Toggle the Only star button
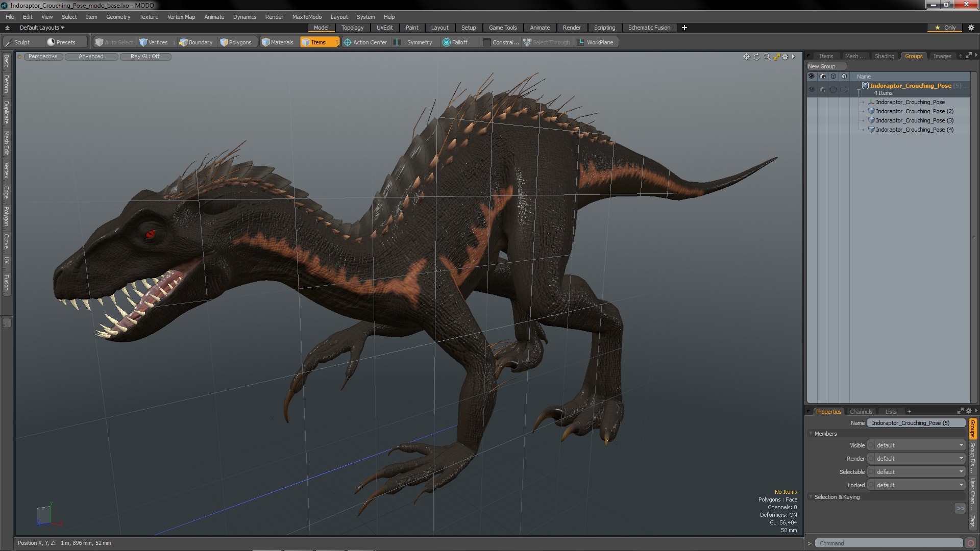The image size is (980, 551). point(945,28)
